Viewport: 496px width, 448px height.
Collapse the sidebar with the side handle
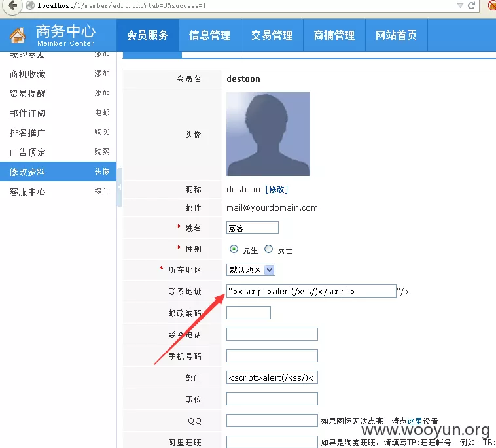[120, 187]
